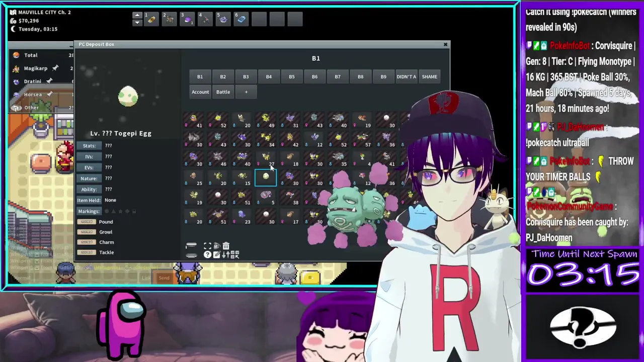The image size is (644, 362).
Task: Select hotbar slot 1 item
Action: coord(151,19)
